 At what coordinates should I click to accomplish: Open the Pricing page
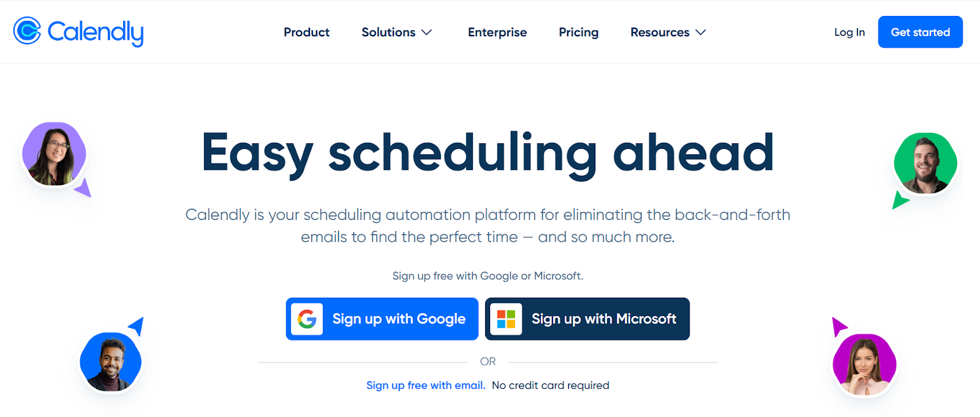click(578, 32)
